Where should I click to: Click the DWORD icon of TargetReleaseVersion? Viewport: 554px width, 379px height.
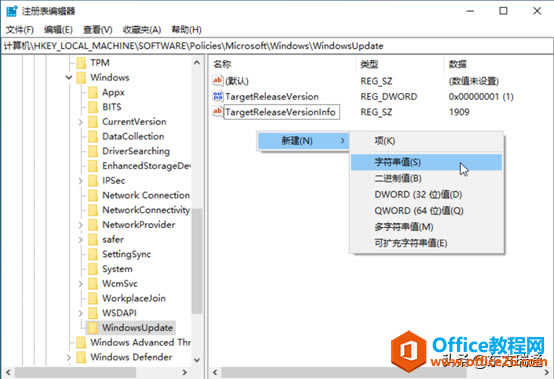[x=218, y=96]
